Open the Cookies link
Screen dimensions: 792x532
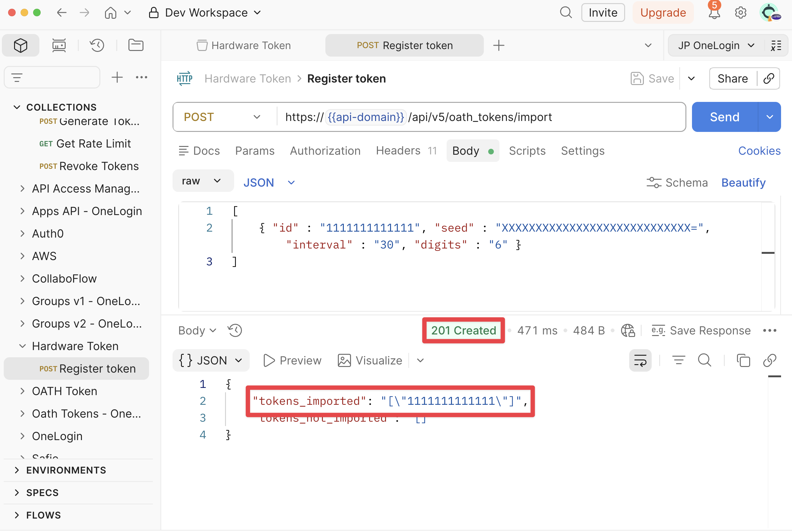759,151
